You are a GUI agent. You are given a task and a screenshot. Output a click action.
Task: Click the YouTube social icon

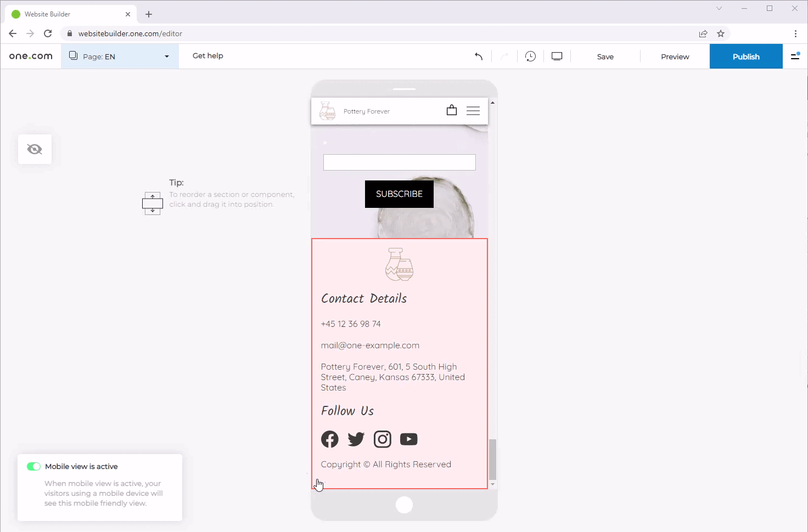(409, 439)
